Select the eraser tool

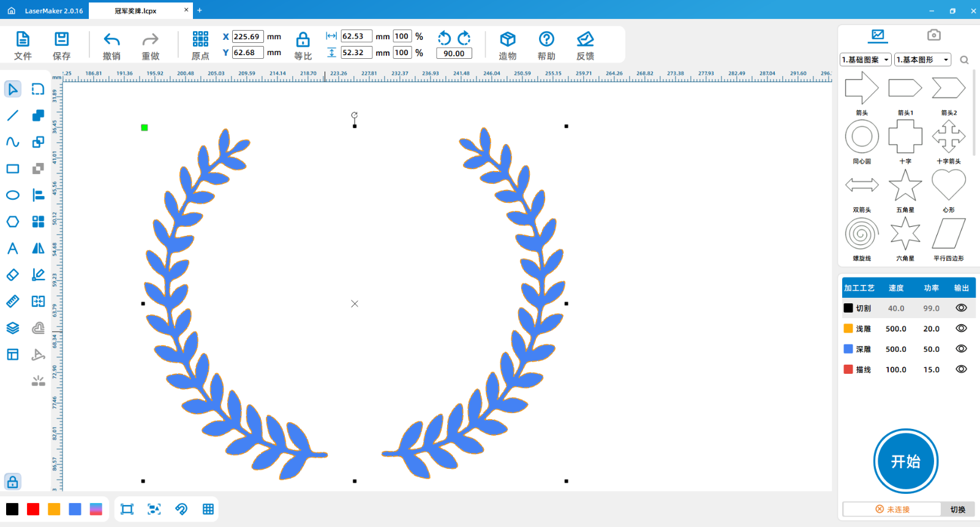tap(12, 275)
